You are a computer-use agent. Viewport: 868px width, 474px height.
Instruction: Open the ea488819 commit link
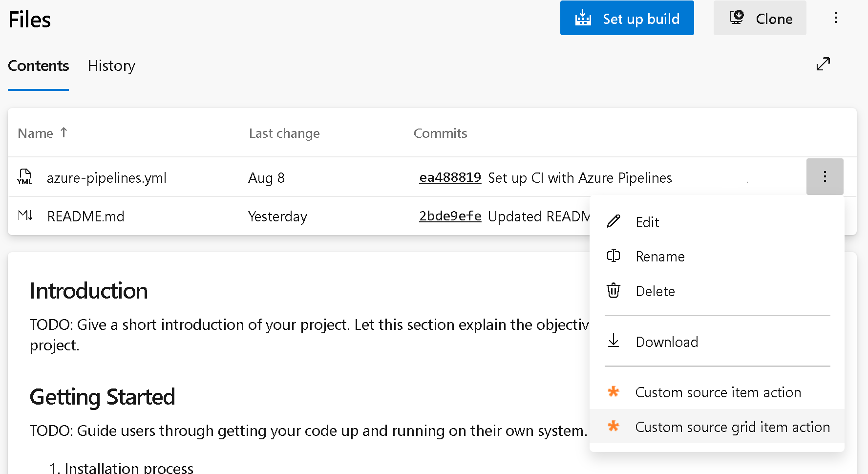(450, 177)
